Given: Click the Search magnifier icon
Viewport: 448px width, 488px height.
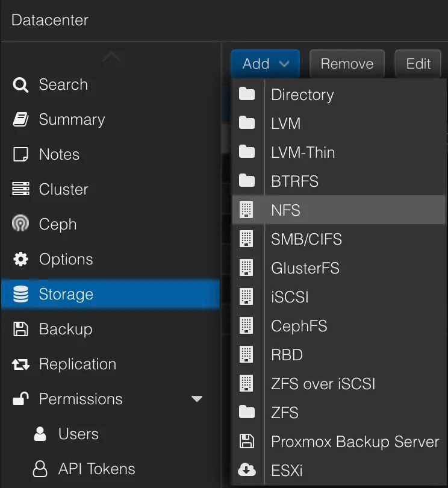Looking at the screenshot, I should pyautogui.click(x=20, y=84).
